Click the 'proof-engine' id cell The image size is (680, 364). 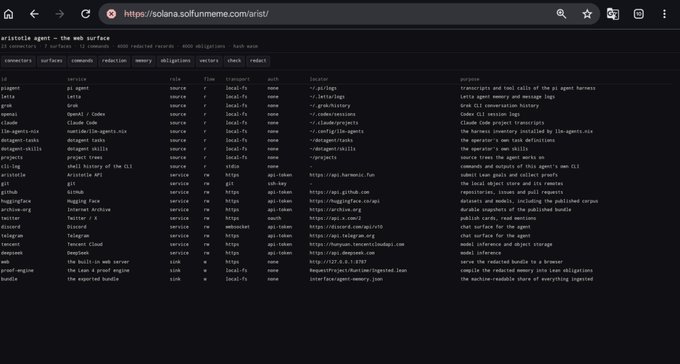point(17,270)
